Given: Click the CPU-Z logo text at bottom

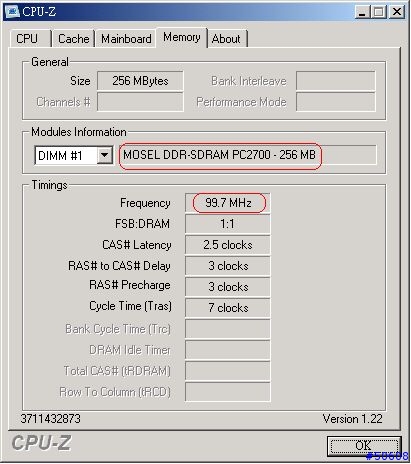Looking at the screenshot, I should pos(41,443).
